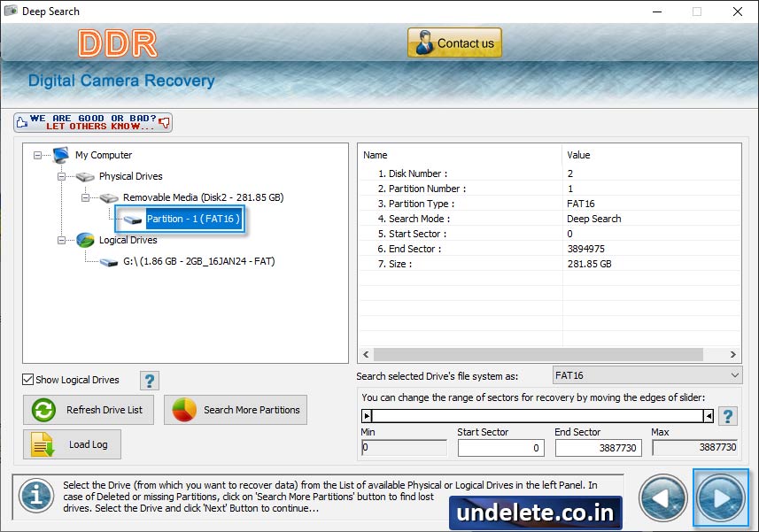Image resolution: width=759 pixels, height=532 pixels.
Task: Close the Deep Search window
Action: 737,12
